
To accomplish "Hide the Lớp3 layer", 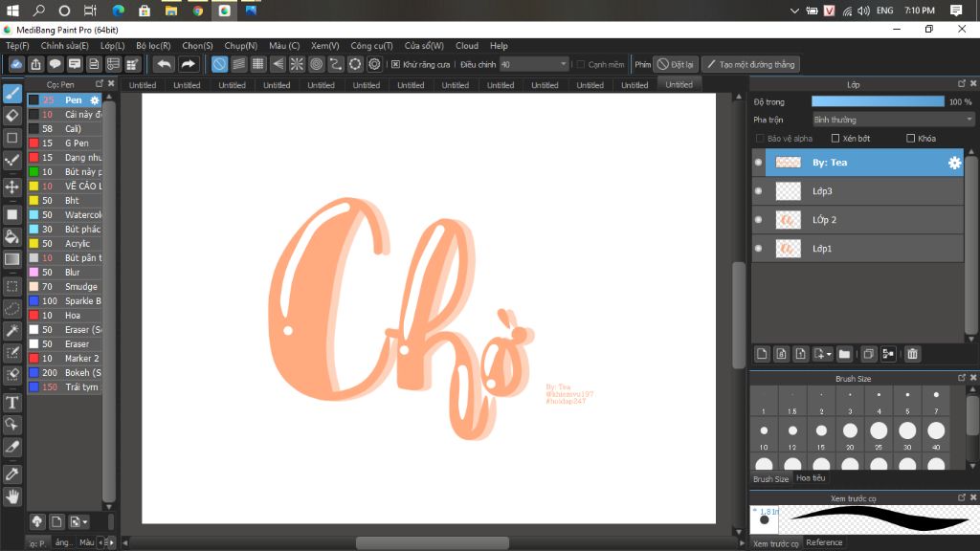I will click(759, 191).
